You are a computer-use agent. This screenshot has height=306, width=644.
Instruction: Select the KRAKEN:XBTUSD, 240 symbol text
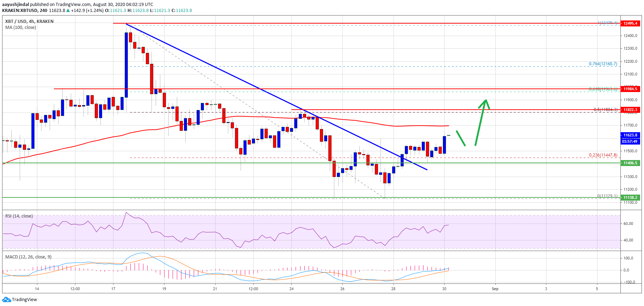click(x=25, y=11)
